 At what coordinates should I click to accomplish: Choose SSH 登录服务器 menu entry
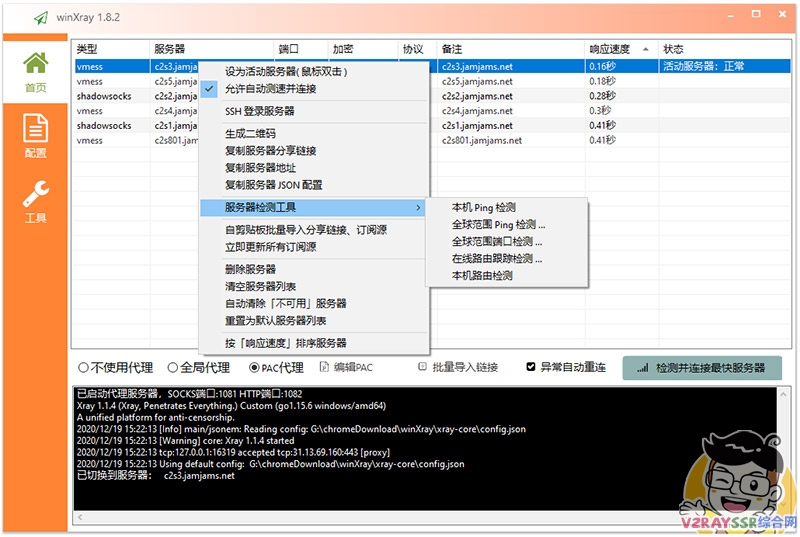coord(314,111)
